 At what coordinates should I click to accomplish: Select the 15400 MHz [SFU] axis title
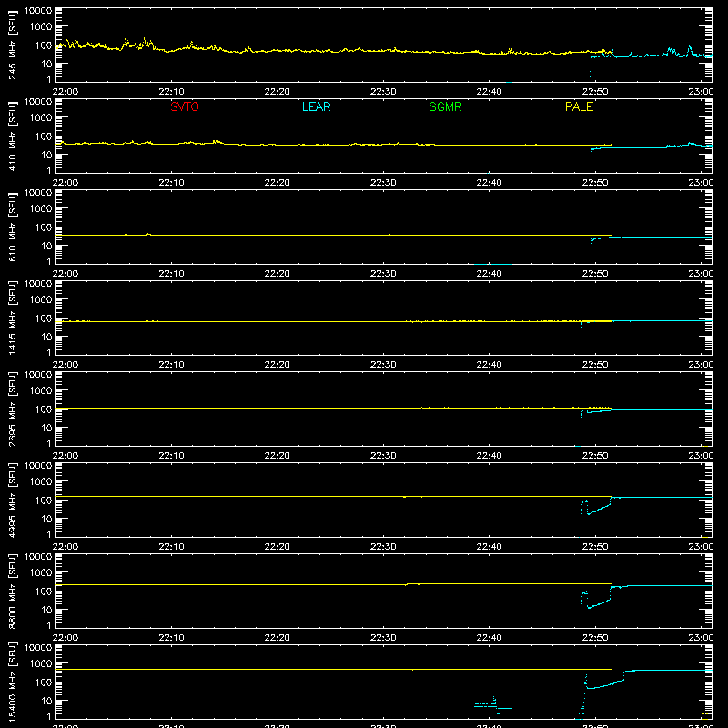[x=13, y=682]
